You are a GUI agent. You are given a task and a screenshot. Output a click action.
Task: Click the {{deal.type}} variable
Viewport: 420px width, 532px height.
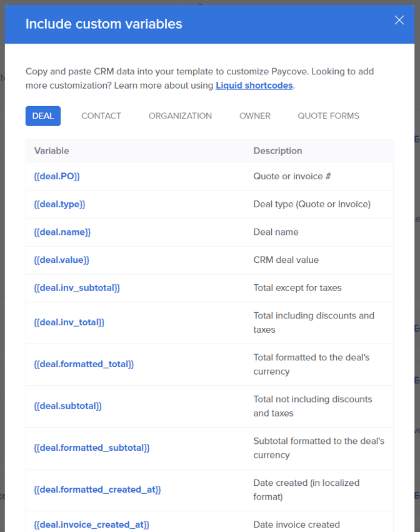(59, 204)
